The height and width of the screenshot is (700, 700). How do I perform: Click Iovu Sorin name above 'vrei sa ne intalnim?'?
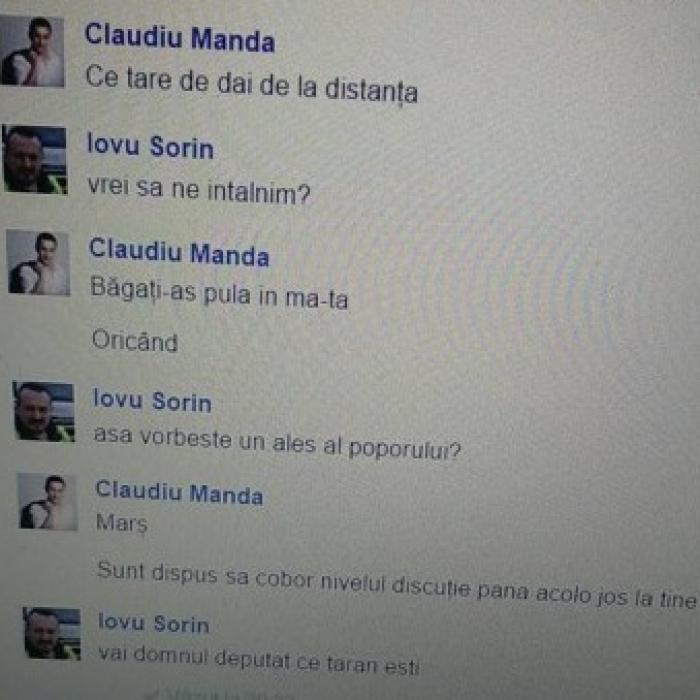[x=150, y=146]
